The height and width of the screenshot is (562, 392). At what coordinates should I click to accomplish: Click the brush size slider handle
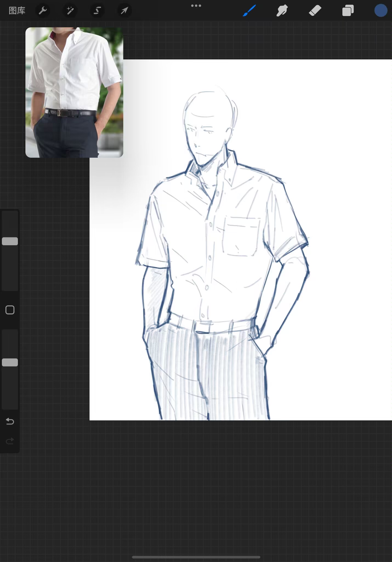10,241
